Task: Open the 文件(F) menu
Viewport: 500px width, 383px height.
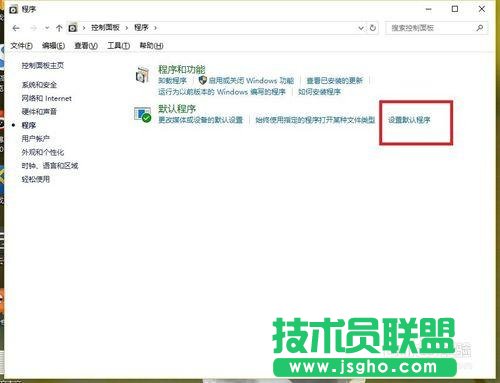Action: pyautogui.click(x=21, y=46)
